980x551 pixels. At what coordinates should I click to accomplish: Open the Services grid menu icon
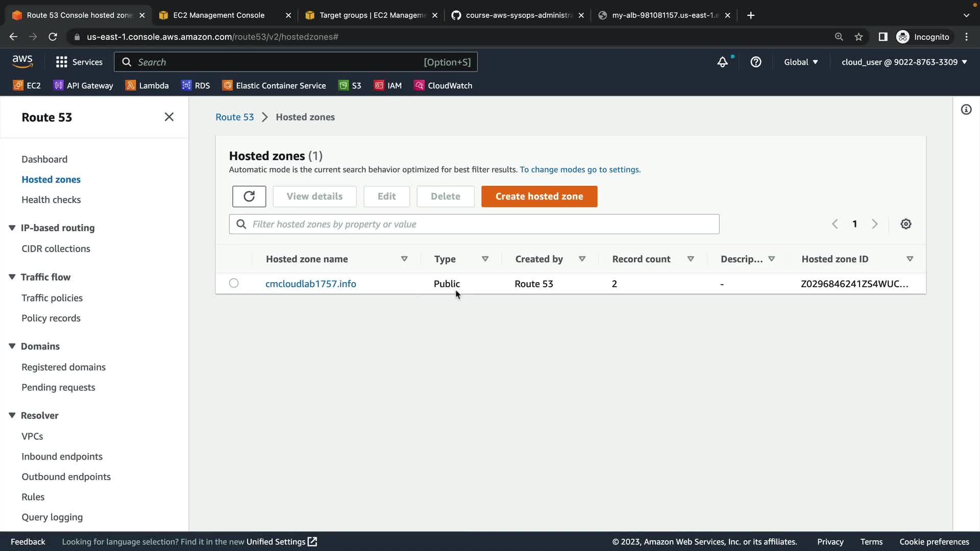pyautogui.click(x=62, y=62)
